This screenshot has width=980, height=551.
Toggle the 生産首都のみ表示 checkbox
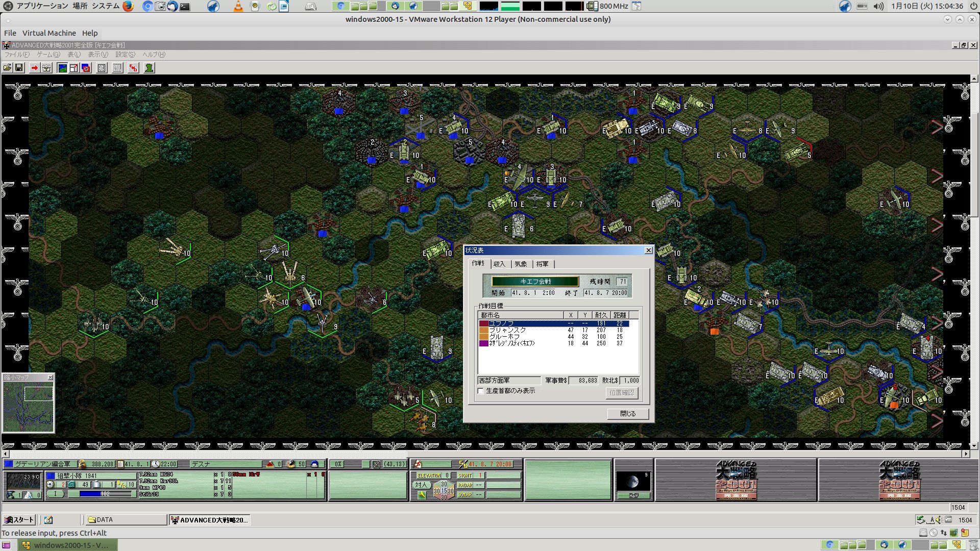point(480,391)
